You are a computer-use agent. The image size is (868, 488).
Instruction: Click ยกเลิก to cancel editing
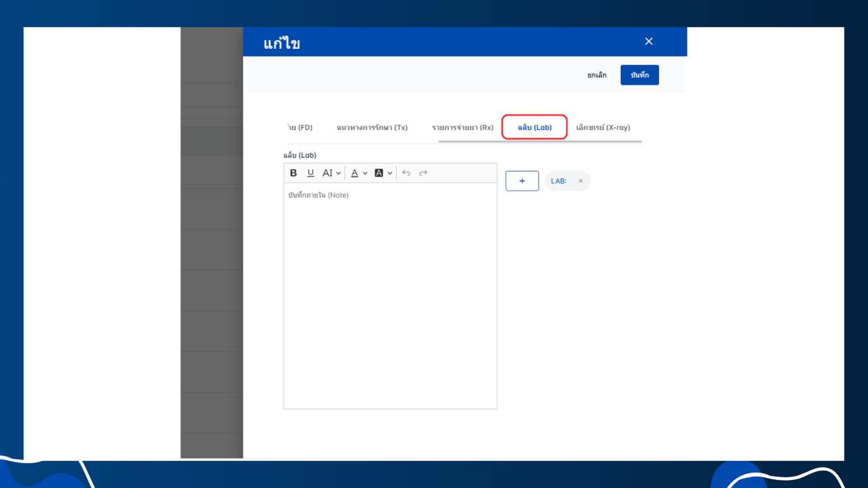[597, 75]
